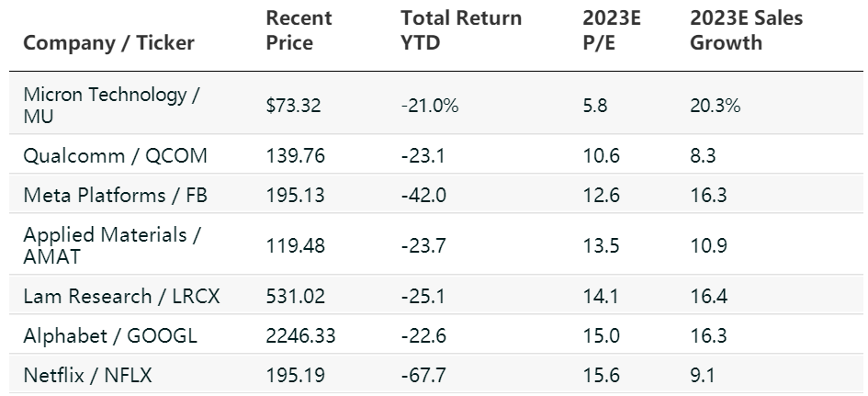Click the Company / Ticker column header

[x=109, y=43]
